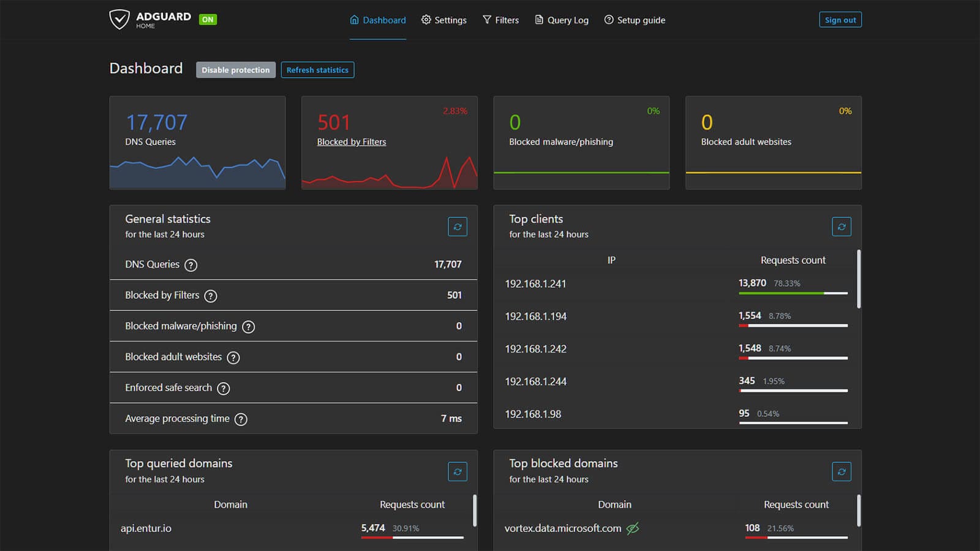Click the Top clients list scrollbar
This screenshot has width=980, height=551.
(x=859, y=279)
